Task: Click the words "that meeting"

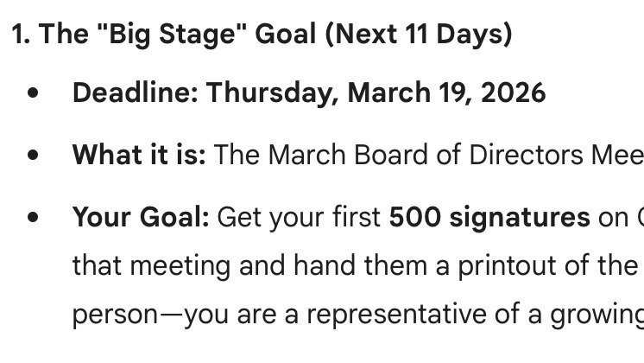Action: pyautogui.click(x=148, y=265)
